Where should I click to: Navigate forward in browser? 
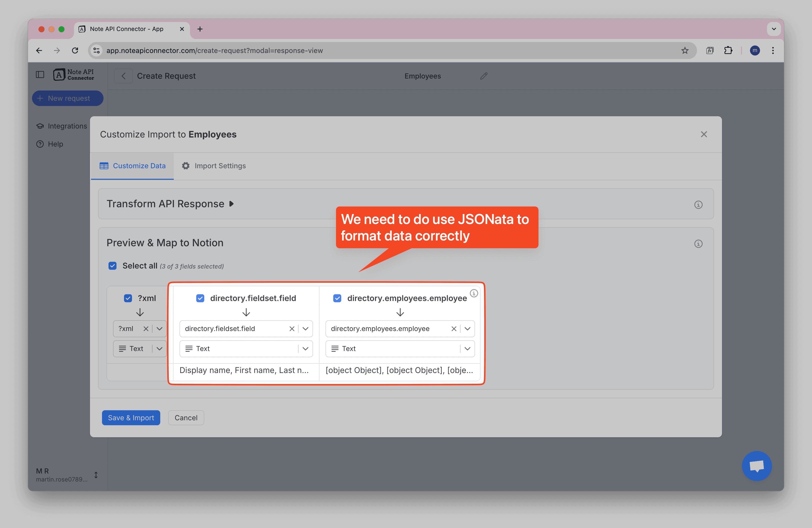click(57, 50)
